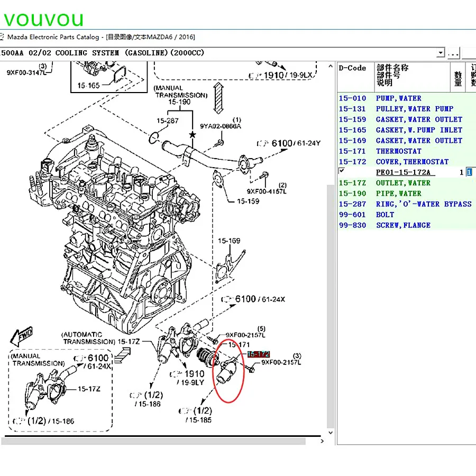Image resolution: width=476 pixels, height=476 pixels.
Task: Click the 部件名称 column header
Action: point(412,77)
